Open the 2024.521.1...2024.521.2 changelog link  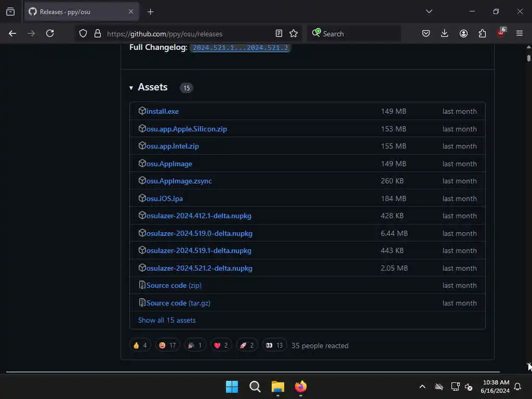(240, 48)
